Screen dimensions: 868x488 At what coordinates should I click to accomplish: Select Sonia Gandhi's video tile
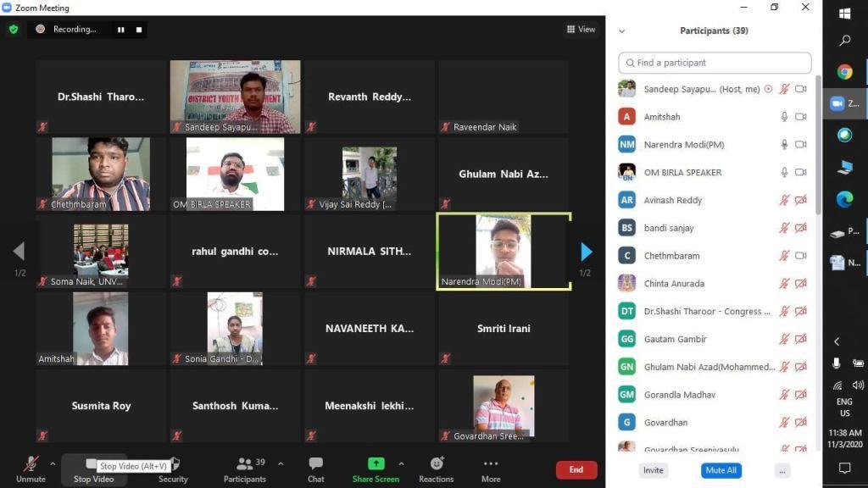tap(236, 329)
